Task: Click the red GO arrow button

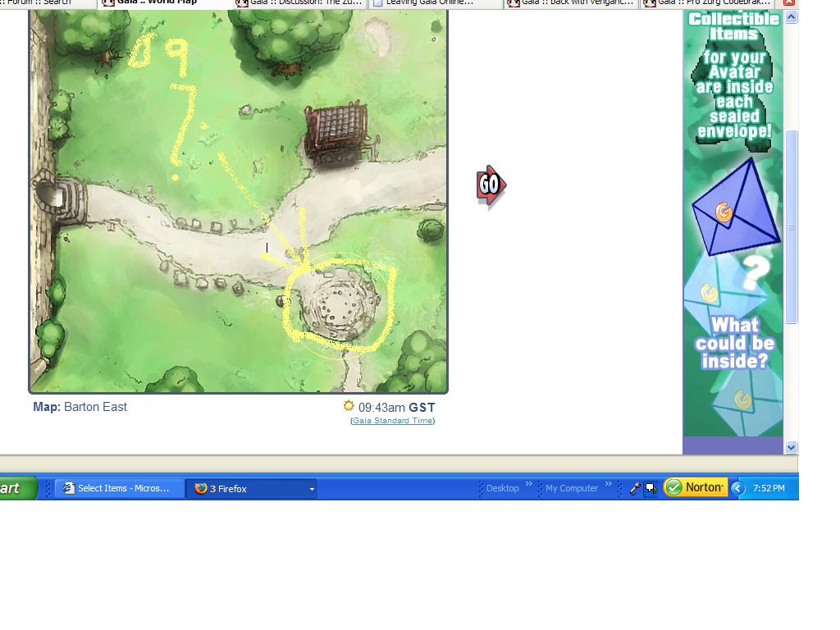Action: tap(491, 185)
